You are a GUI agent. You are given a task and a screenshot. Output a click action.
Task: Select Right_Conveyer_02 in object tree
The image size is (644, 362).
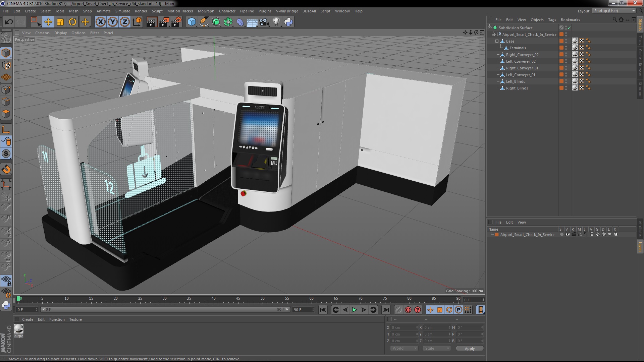point(522,55)
